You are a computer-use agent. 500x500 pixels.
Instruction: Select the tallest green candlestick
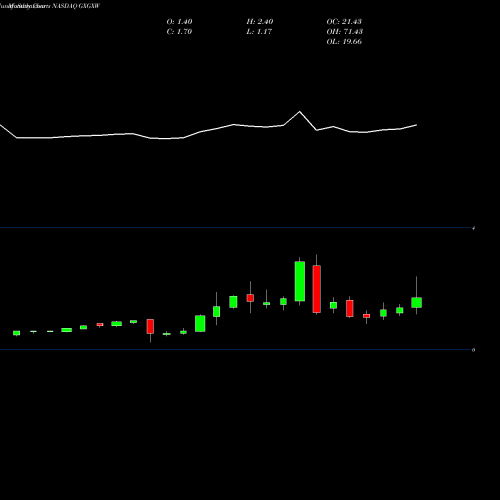pos(300,281)
